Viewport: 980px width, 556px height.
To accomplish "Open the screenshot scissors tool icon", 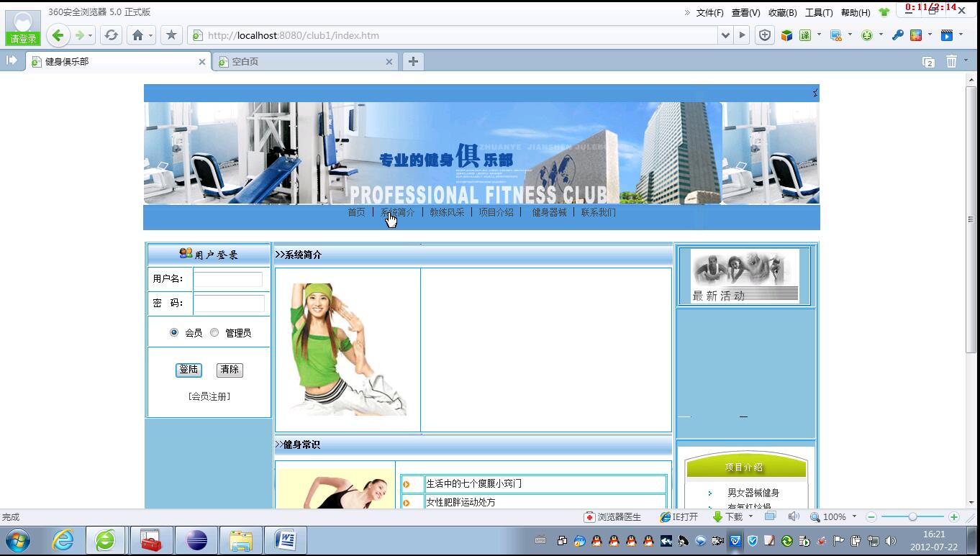I will click(x=835, y=35).
